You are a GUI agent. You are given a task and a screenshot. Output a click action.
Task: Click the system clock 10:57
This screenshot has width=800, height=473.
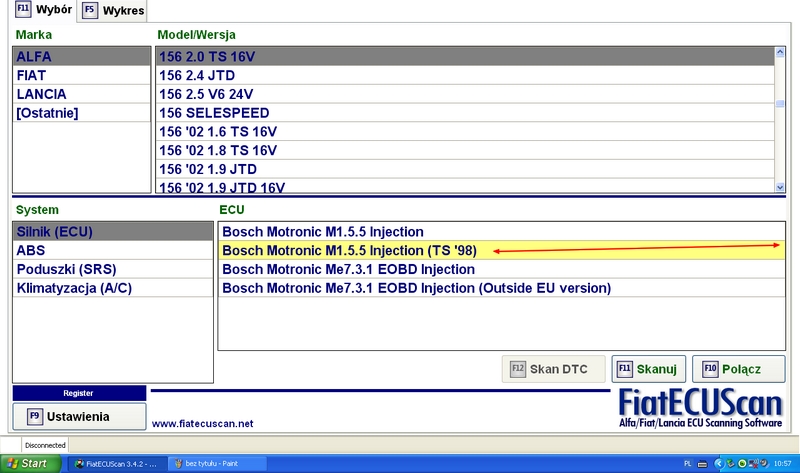[782, 463]
